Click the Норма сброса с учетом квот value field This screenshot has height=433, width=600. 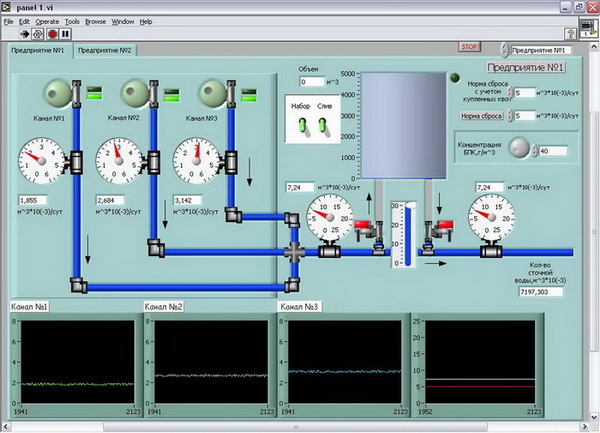(525, 93)
